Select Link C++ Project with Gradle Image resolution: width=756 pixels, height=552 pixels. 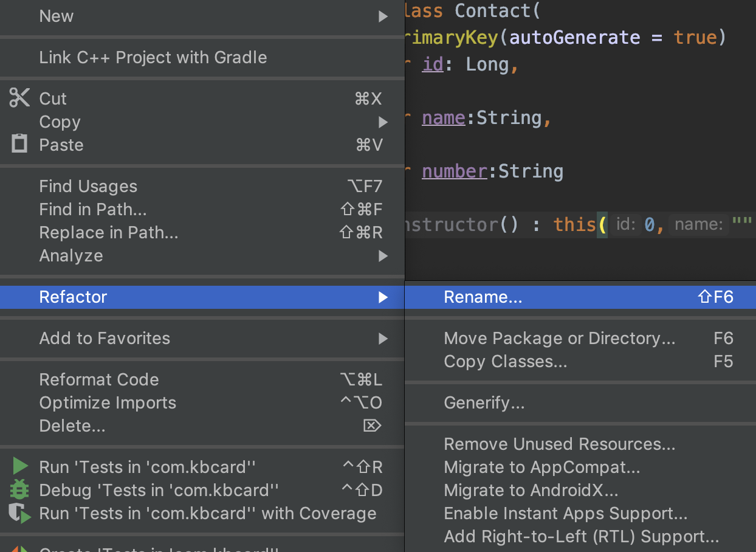pos(153,57)
